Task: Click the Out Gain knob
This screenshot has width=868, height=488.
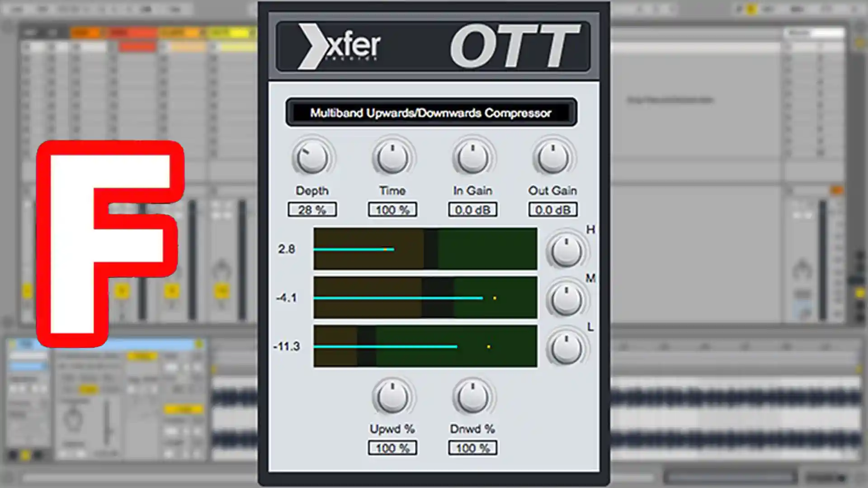Action: coord(552,158)
